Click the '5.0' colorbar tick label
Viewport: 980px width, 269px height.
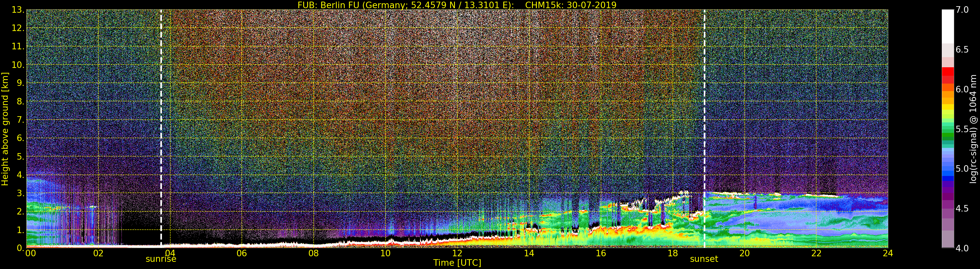coord(962,168)
